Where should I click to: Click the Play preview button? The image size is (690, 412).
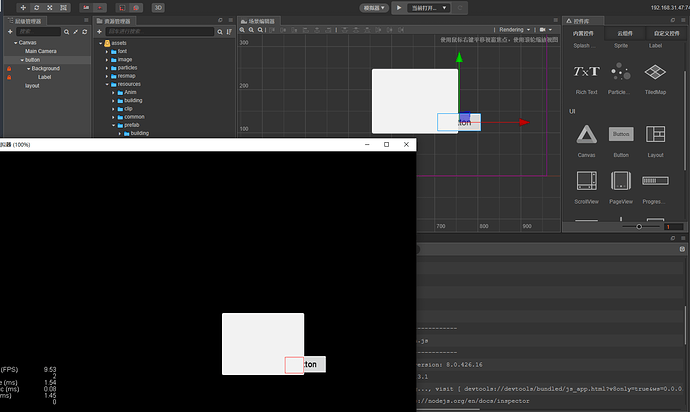399,7
